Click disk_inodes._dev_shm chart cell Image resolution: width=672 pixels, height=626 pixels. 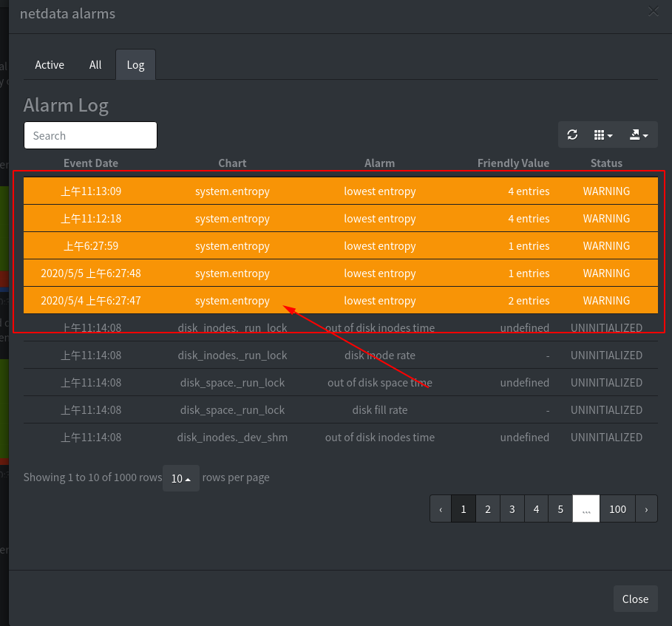click(x=232, y=438)
